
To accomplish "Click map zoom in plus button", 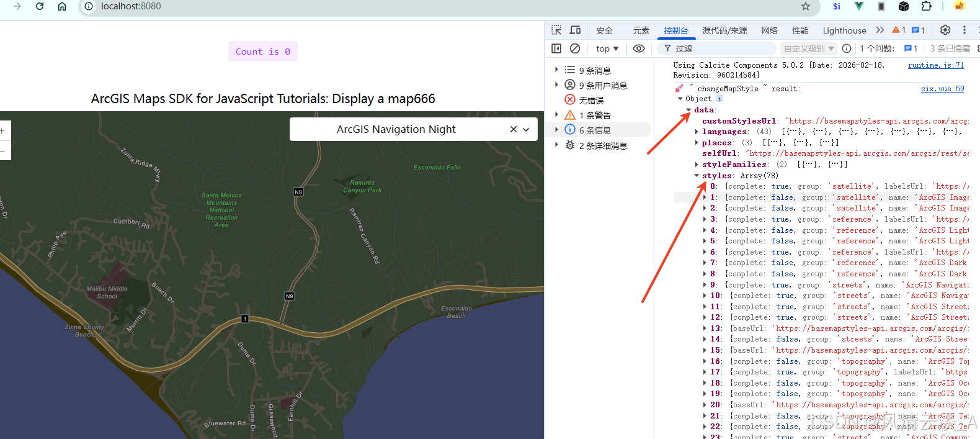I will click(x=2, y=131).
